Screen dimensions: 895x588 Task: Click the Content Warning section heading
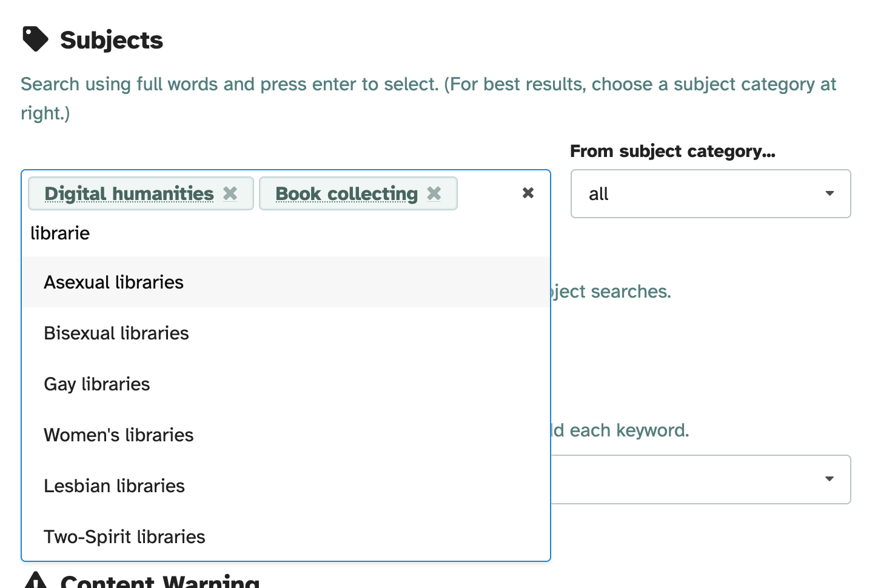tap(160, 581)
